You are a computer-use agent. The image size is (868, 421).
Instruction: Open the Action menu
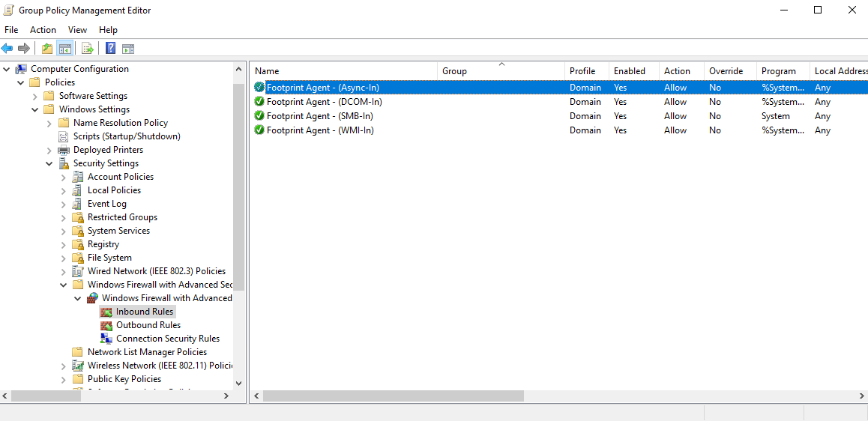pos(43,30)
